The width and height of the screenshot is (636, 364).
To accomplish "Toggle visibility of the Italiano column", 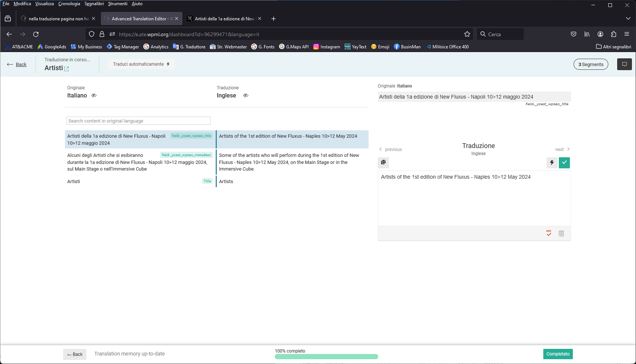I will (94, 96).
